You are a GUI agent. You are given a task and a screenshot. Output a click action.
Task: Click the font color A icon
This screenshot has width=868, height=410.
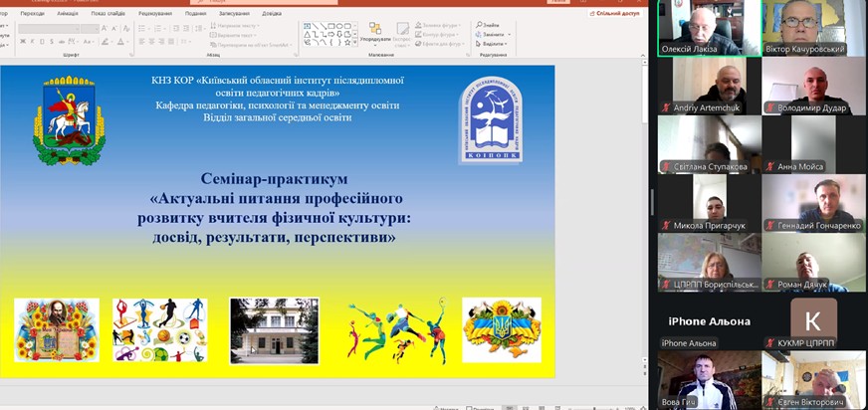120,41
